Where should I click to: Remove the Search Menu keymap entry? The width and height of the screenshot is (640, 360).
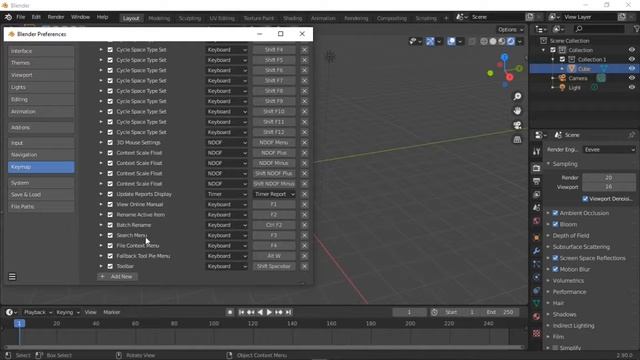(x=304, y=236)
